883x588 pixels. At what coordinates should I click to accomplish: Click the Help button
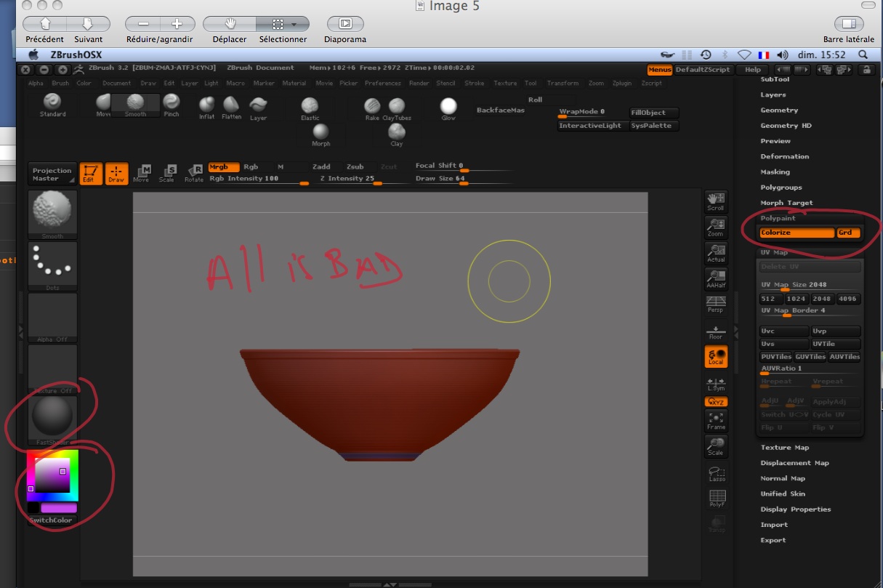click(x=752, y=70)
